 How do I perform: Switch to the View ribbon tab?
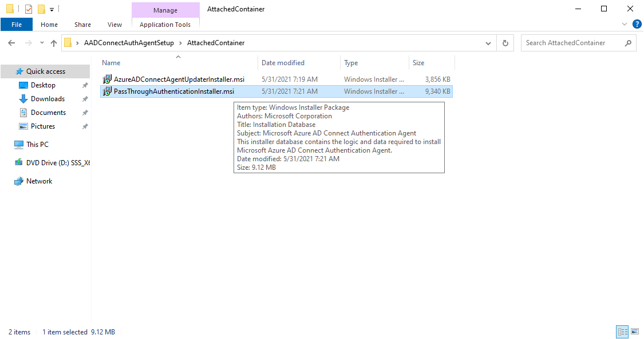coord(114,25)
